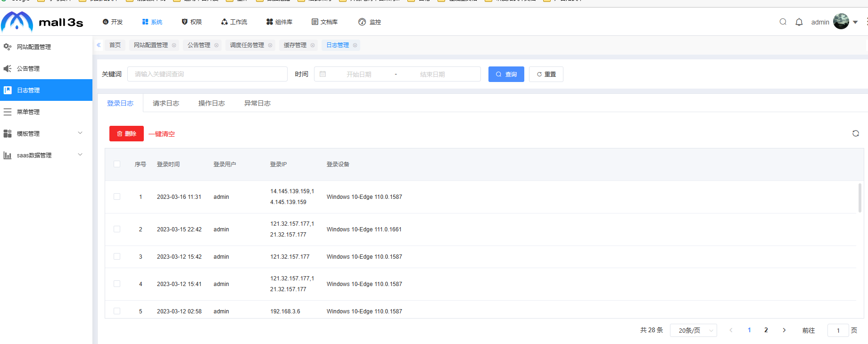Image resolution: width=868 pixels, height=344 pixels.
Task: Go to pagination page 1
Action: point(749,330)
